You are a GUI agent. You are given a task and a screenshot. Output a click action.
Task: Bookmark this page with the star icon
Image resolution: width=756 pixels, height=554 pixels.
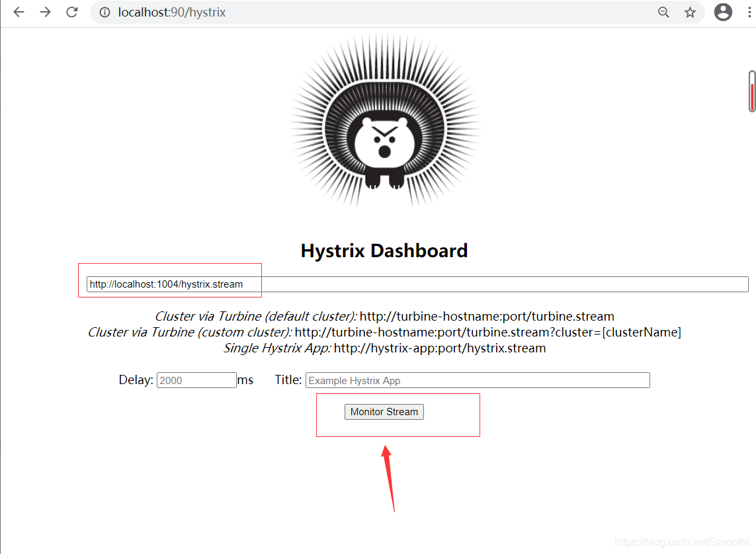(x=690, y=12)
